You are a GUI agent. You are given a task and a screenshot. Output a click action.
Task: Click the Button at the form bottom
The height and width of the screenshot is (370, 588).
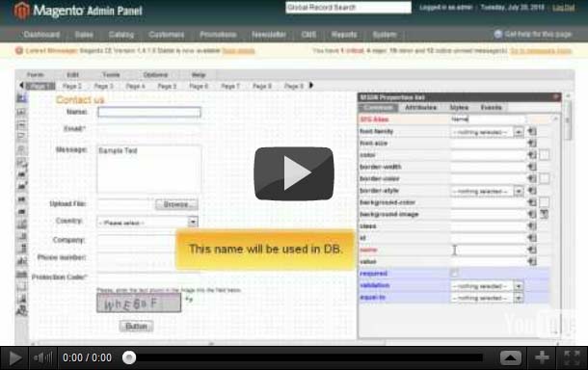[136, 327]
